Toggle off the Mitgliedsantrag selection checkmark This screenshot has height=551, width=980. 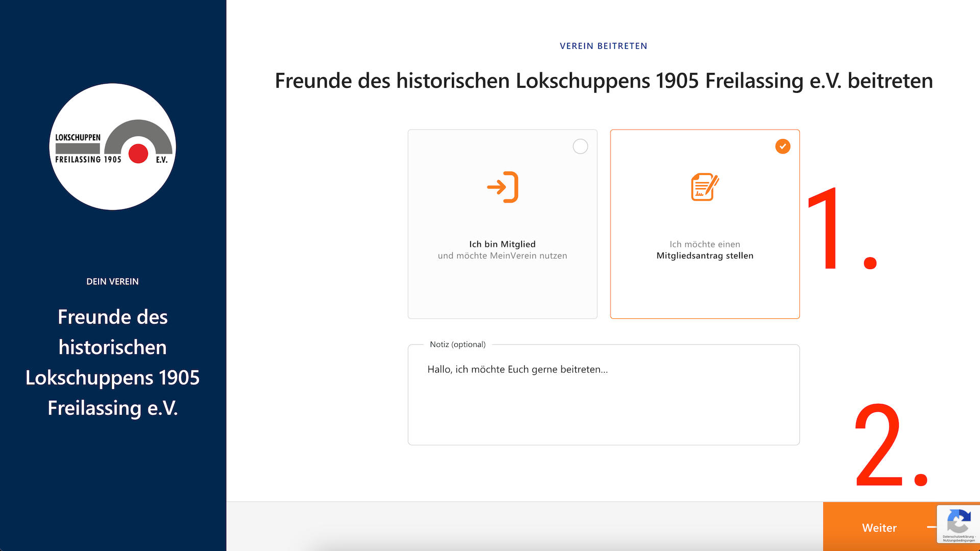pyautogui.click(x=782, y=146)
